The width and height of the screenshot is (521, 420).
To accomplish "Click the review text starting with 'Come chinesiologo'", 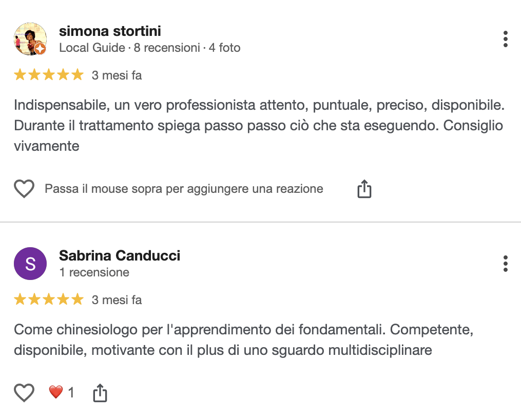I will tap(243, 340).
